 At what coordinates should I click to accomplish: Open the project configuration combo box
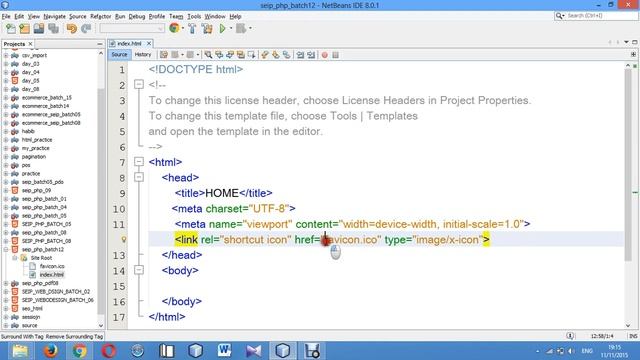(x=132, y=28)
